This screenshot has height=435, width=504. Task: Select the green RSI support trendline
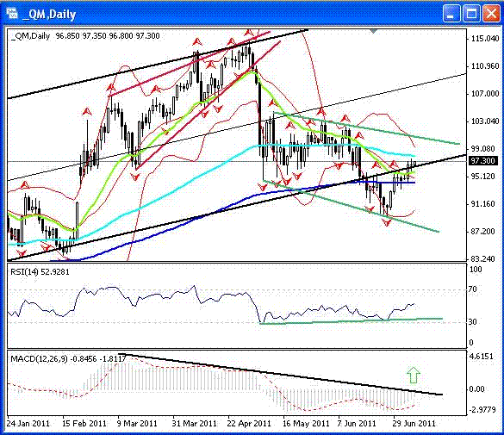pos(351,321)
